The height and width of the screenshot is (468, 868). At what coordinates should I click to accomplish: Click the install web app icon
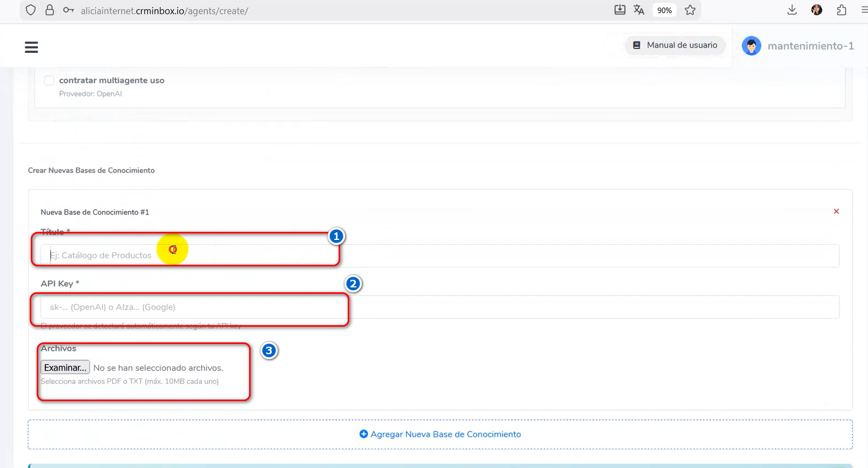tap(620, 10)
